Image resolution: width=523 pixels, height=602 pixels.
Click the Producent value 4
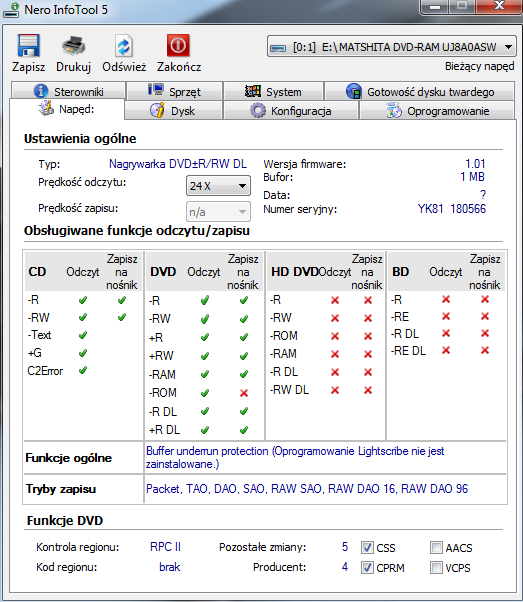tap(345, 567)
